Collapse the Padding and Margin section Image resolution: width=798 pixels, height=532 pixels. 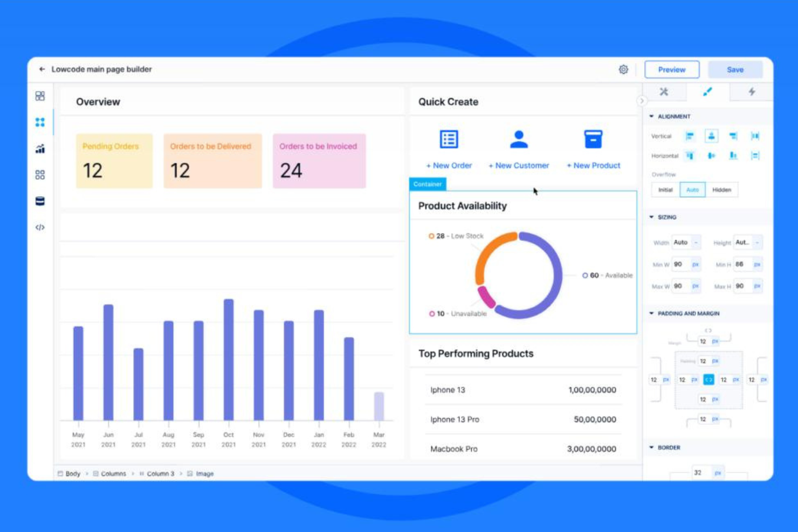click(x=652, y=313)
